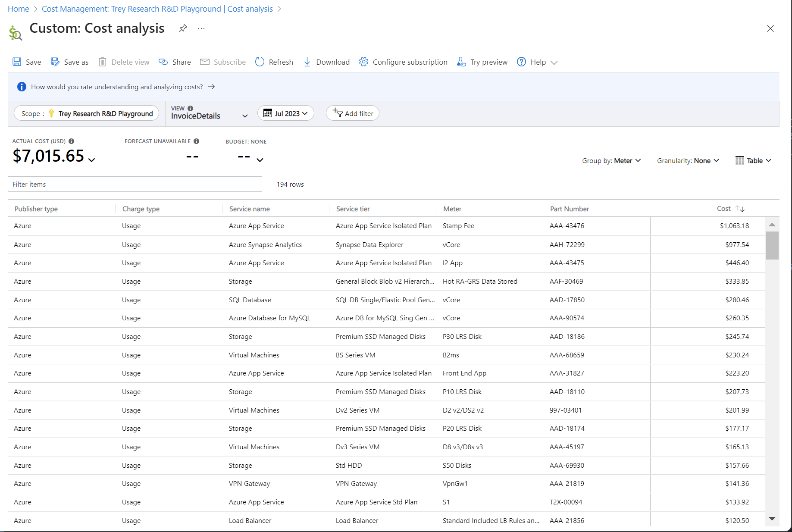Click the Download arrow icon
Screen dimensions: 792x532
click(307, 62)
